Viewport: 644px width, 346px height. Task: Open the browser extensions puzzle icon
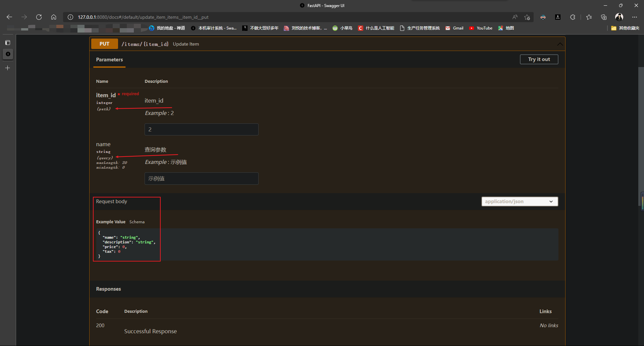(573, 17)
